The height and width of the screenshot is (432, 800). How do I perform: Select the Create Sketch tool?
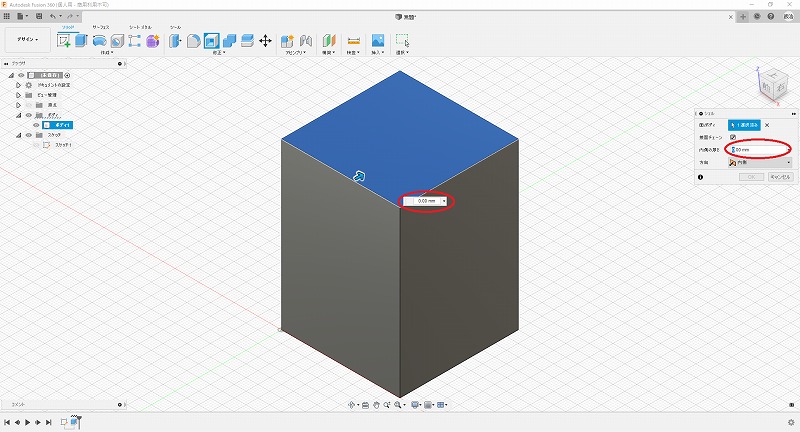click(64, 41)
